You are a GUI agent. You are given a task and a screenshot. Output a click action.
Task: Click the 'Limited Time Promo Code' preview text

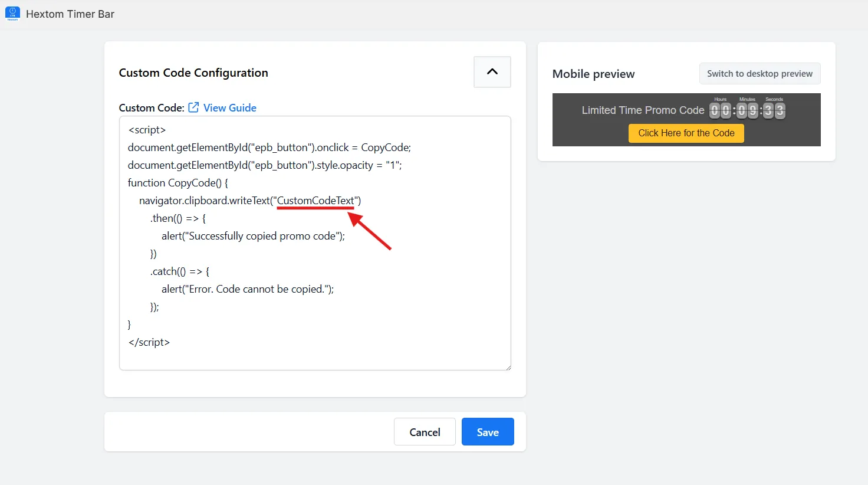tap(643, 110)
